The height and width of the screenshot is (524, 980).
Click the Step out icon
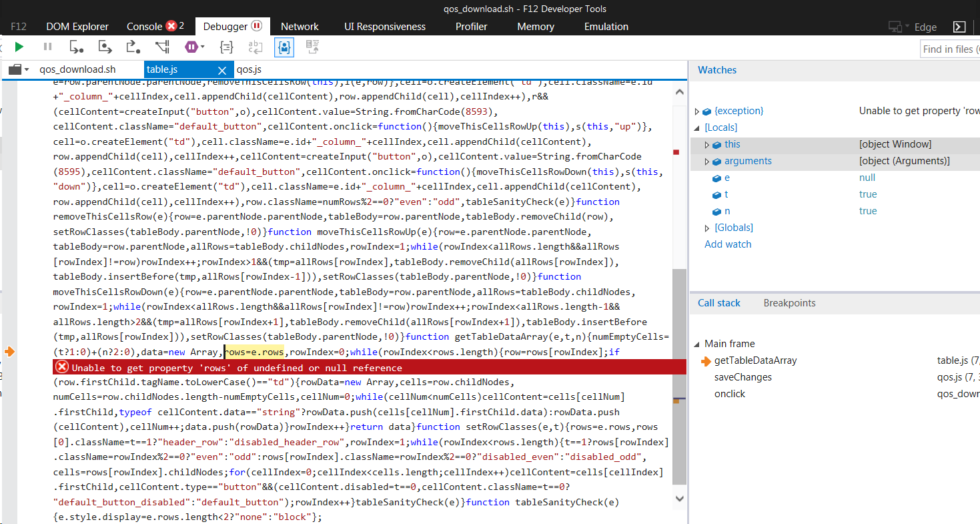coord(133,47)
